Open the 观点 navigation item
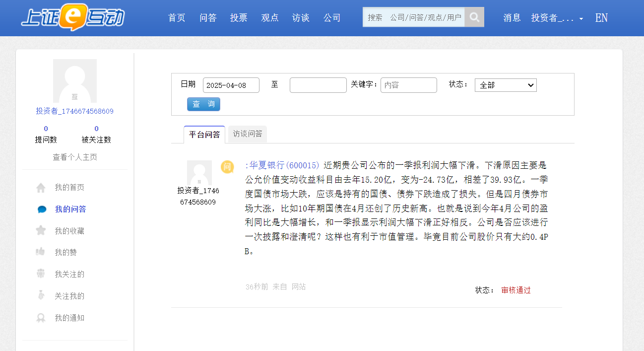This screenshot has height=351, width=644. [270, 17]
